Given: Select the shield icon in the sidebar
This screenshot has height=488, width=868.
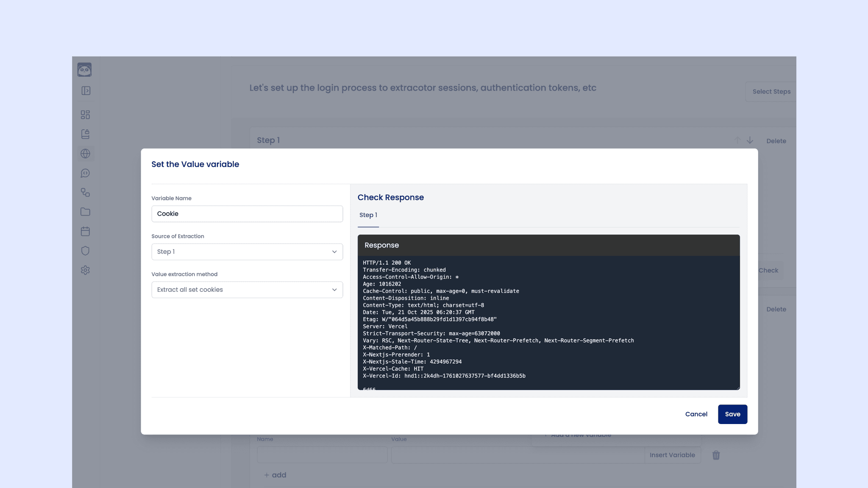Looking at the screenshot, I should pyautogui.click(x=85, y=250).
